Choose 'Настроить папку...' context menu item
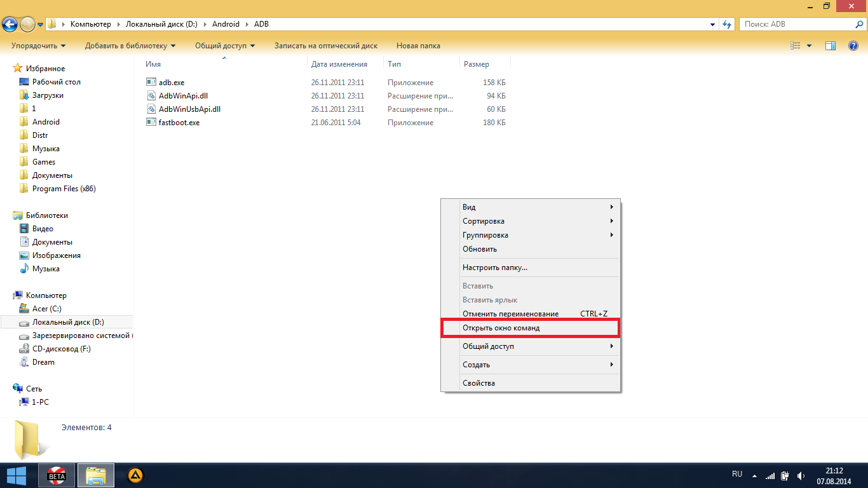Screen dimensions: 868x488 531,268
